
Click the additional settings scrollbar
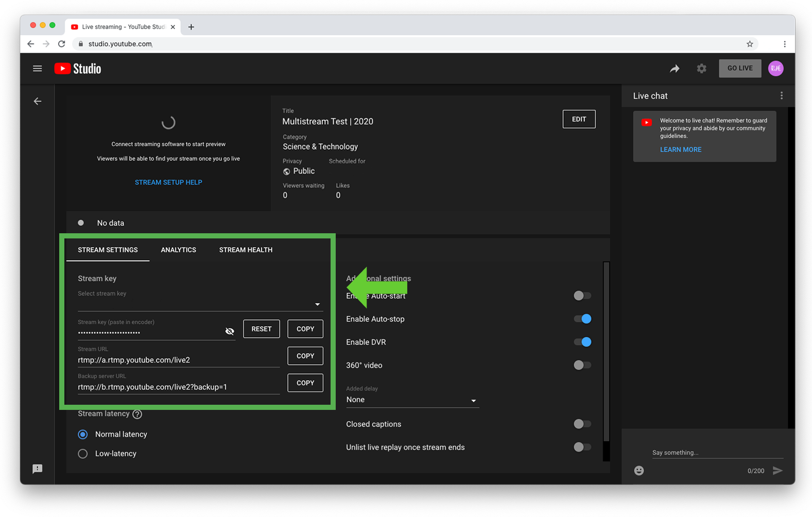click(607, 352)
